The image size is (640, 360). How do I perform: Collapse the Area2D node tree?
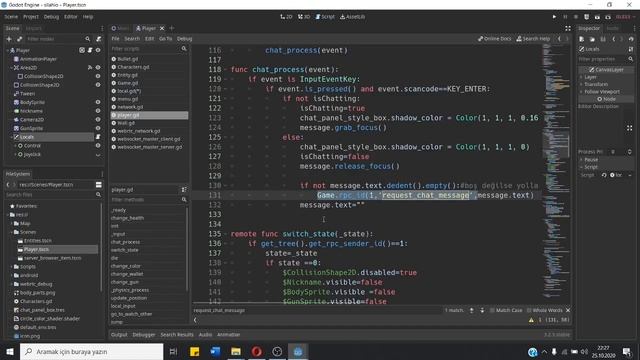pyautogui.click(x=11, y=67)
